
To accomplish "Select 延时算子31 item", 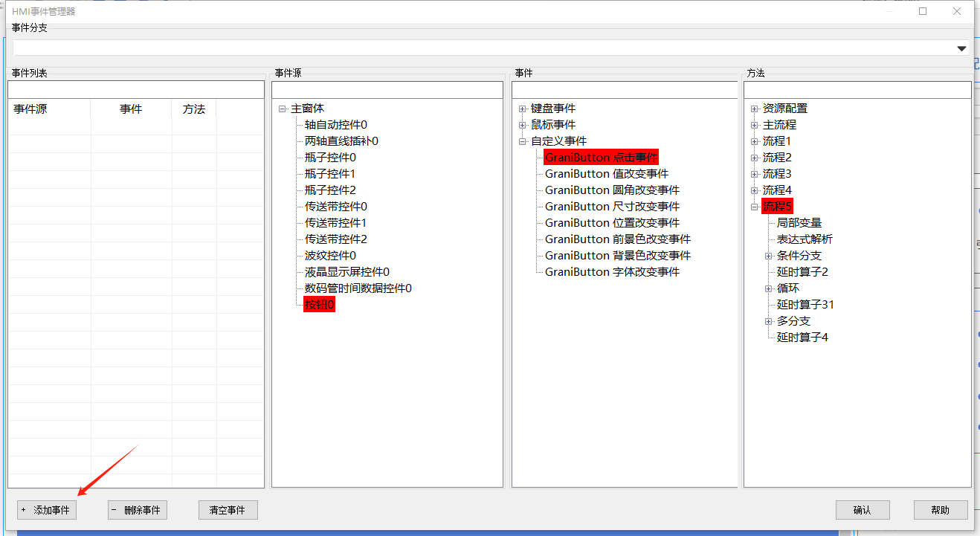I will point(805,305).
